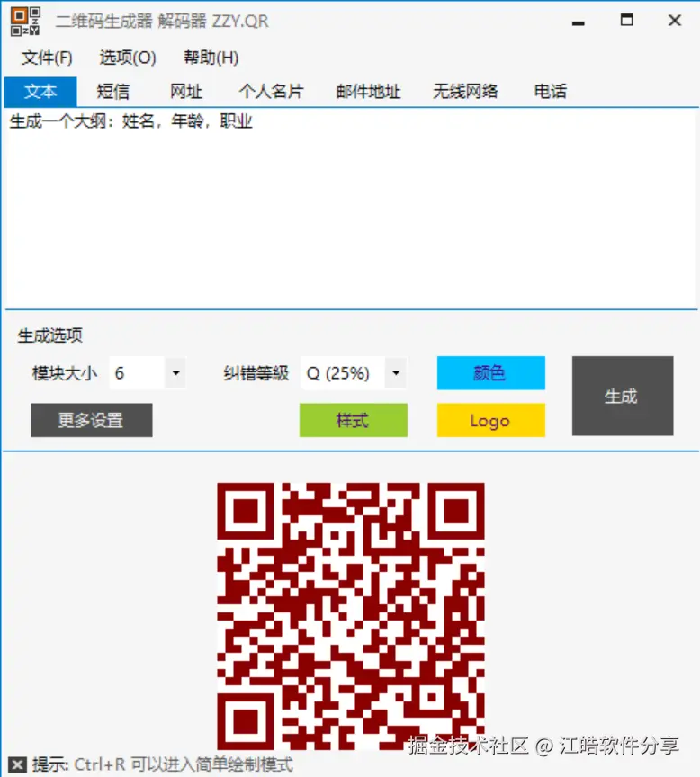Image resolution: width=700 pixels, height=777 pixels.
Task: Close the ZZY.QR window
Action: 675,21
